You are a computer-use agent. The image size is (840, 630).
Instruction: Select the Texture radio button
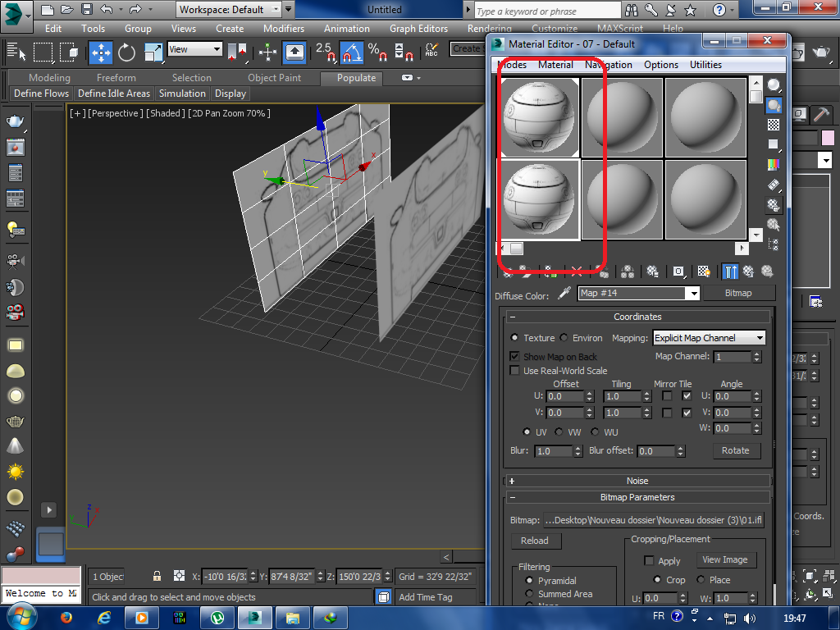(515, 337)
